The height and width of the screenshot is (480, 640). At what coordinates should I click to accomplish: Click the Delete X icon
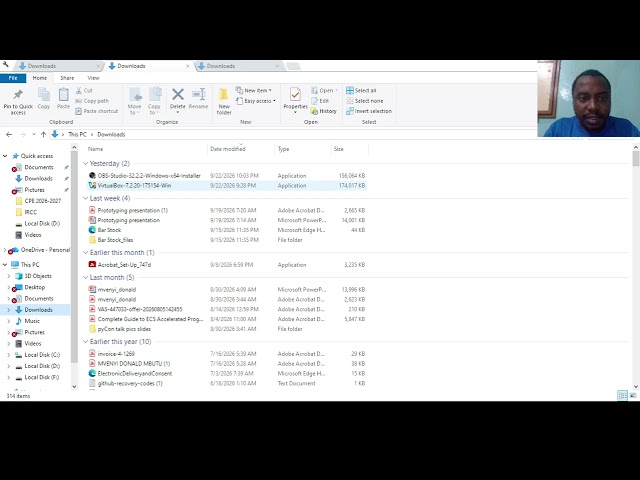tap(178, 94)
